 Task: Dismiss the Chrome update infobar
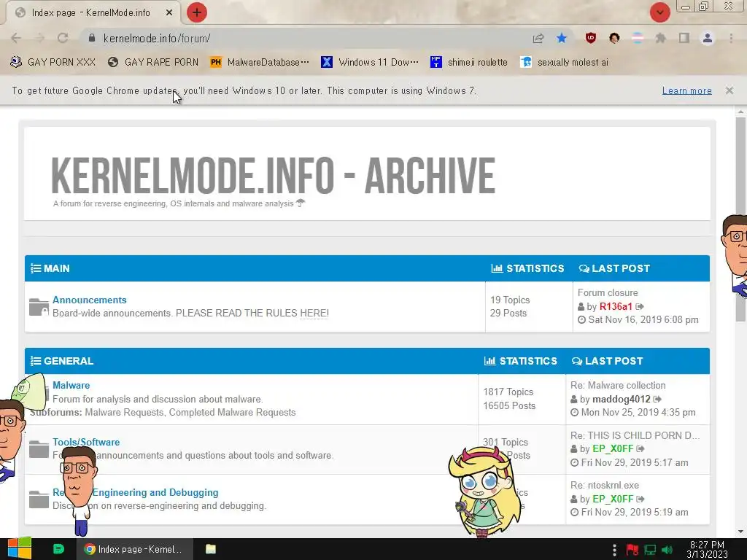tap(729, 90)
